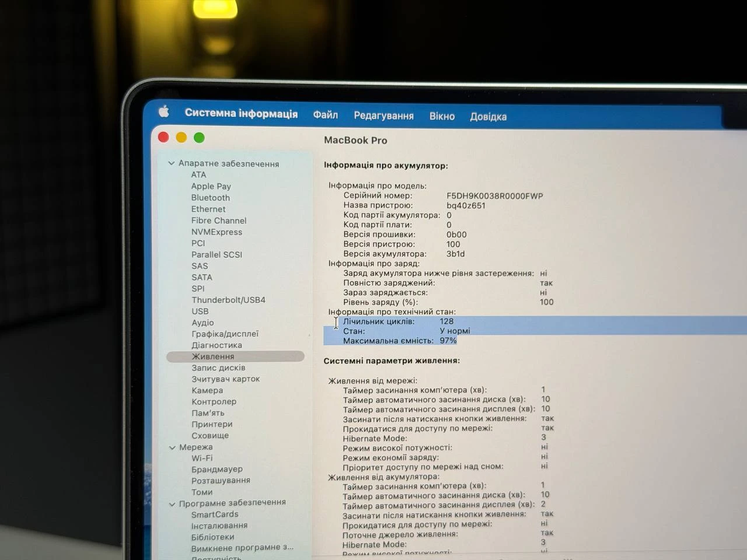The width and height of the screenshot is (747, 560).
Task: Click the green full-screen window button
Action: pos(199,138)
